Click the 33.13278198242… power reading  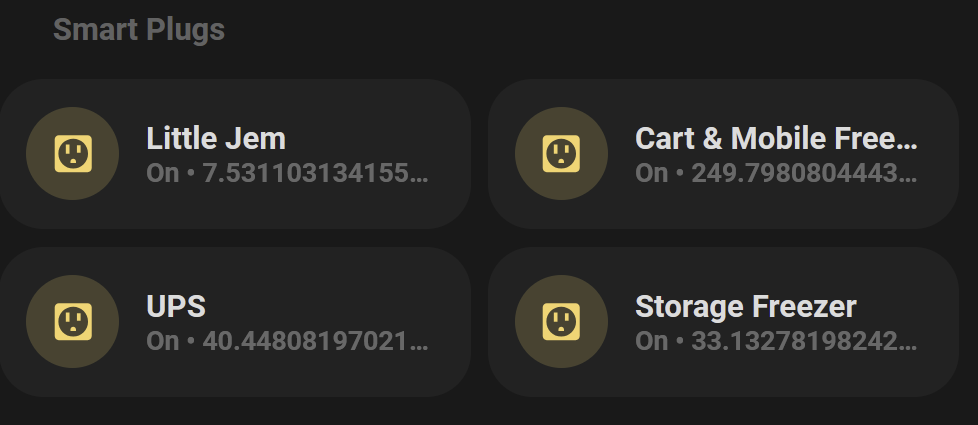805,341
